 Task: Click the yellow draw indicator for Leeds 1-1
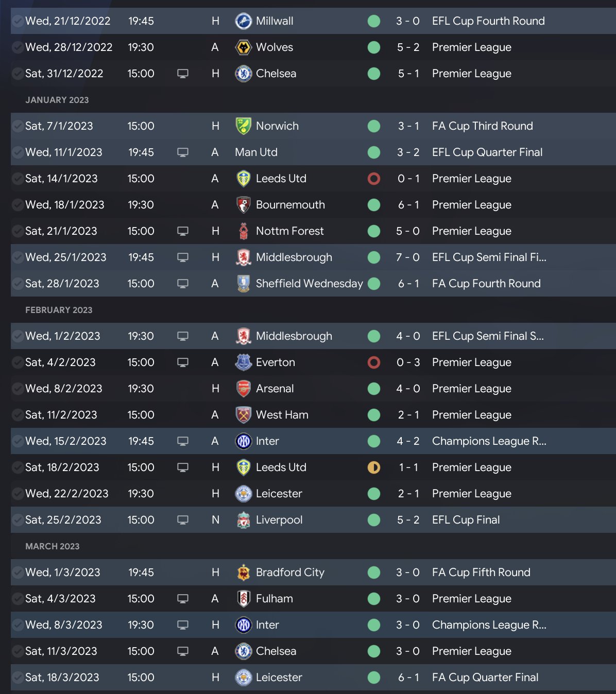374,467
